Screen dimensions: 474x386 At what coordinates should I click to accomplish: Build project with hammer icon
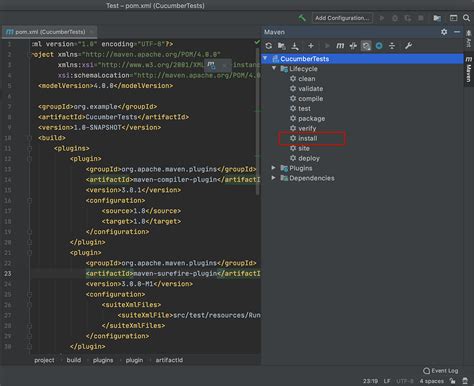click(302, 18)
